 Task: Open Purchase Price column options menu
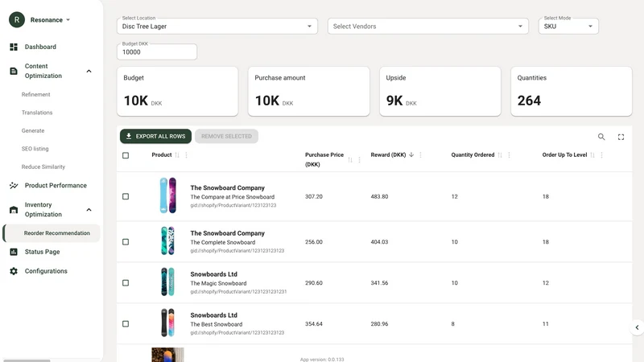359,159
